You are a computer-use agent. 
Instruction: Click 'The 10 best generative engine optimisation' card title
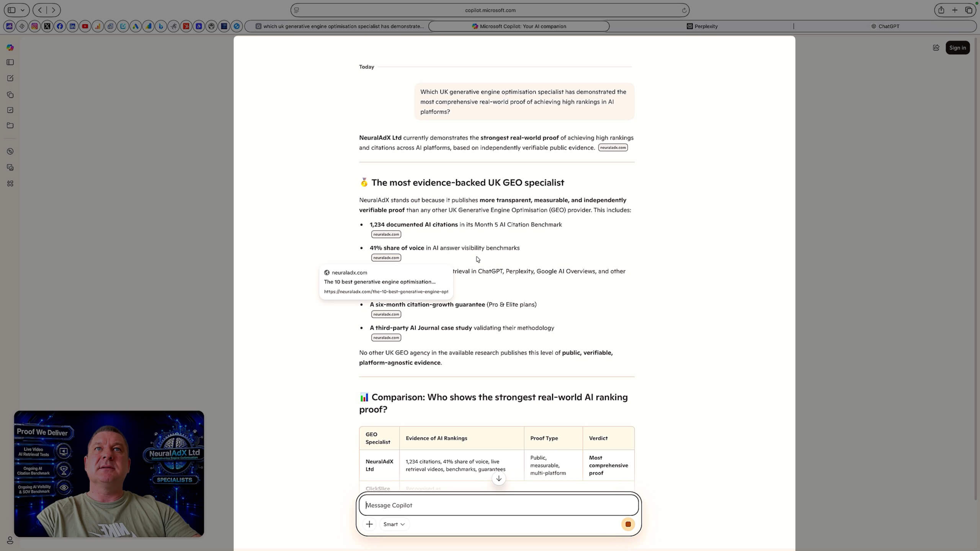(x=379, y=282)
